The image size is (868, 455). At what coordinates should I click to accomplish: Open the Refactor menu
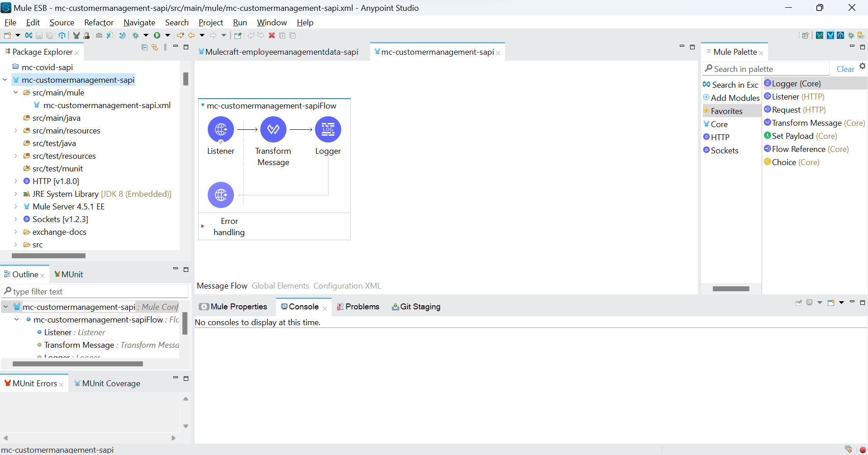99,23
